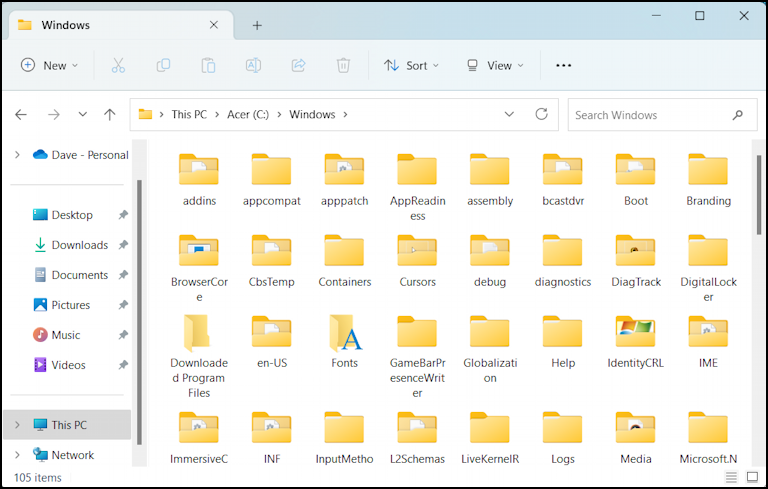Open Downloads in Quick access
This screenshot has width=768, height=489.
tap(72, 245)
